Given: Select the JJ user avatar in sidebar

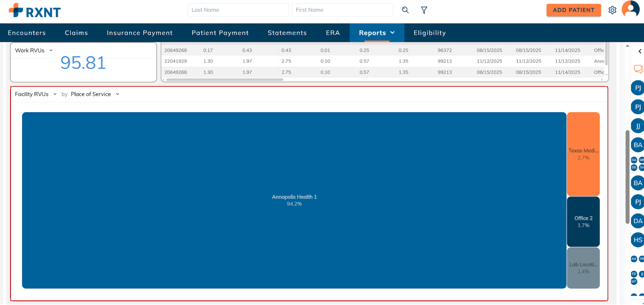Looking at the screenshot, I should [638, 126].
